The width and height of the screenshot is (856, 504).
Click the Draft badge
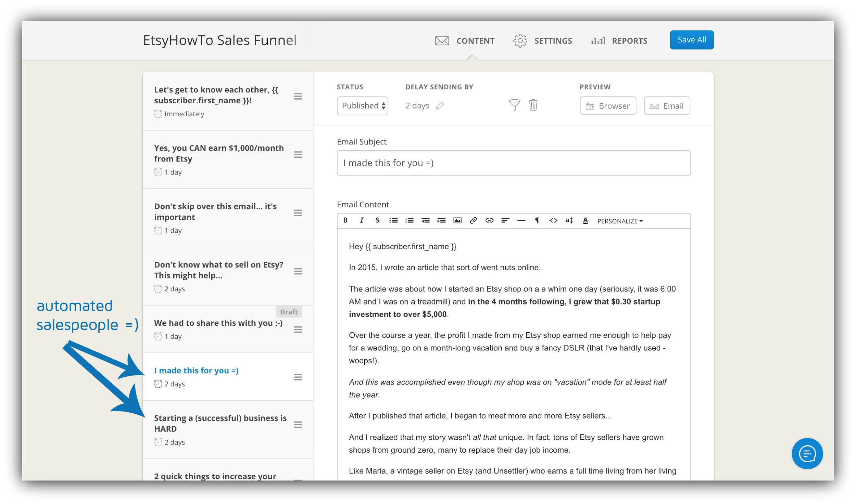click(289, 312)
